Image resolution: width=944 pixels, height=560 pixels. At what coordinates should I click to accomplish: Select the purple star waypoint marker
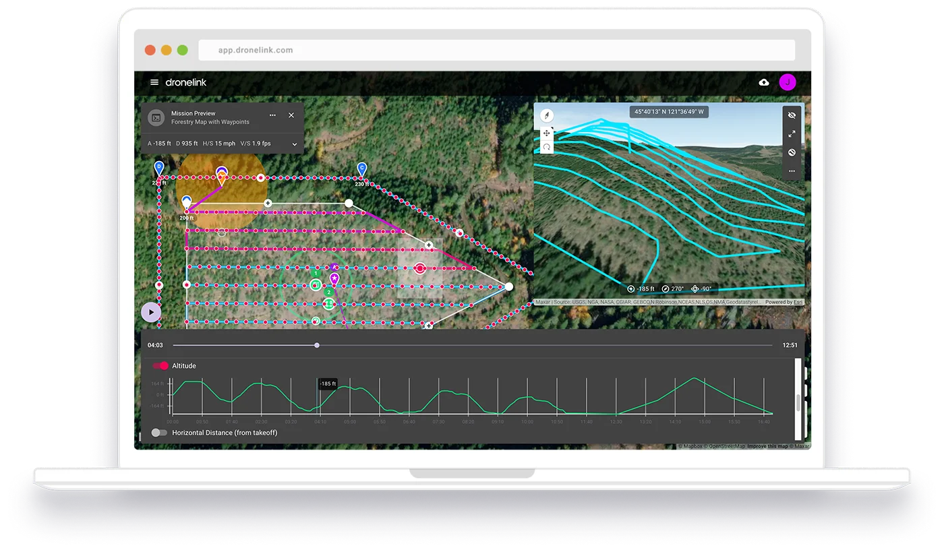[x=334, y=278]
